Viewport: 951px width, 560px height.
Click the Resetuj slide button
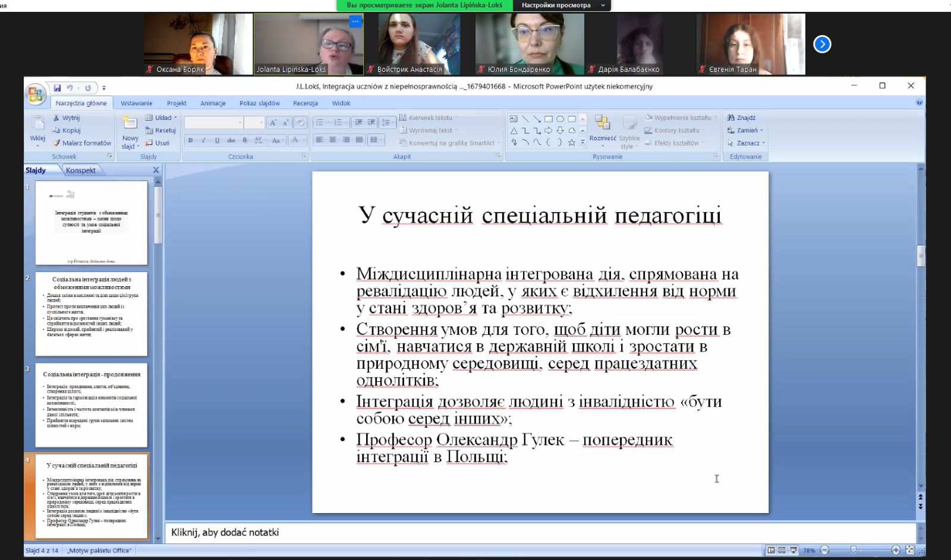pyautogui.click(x=161, y=131)
